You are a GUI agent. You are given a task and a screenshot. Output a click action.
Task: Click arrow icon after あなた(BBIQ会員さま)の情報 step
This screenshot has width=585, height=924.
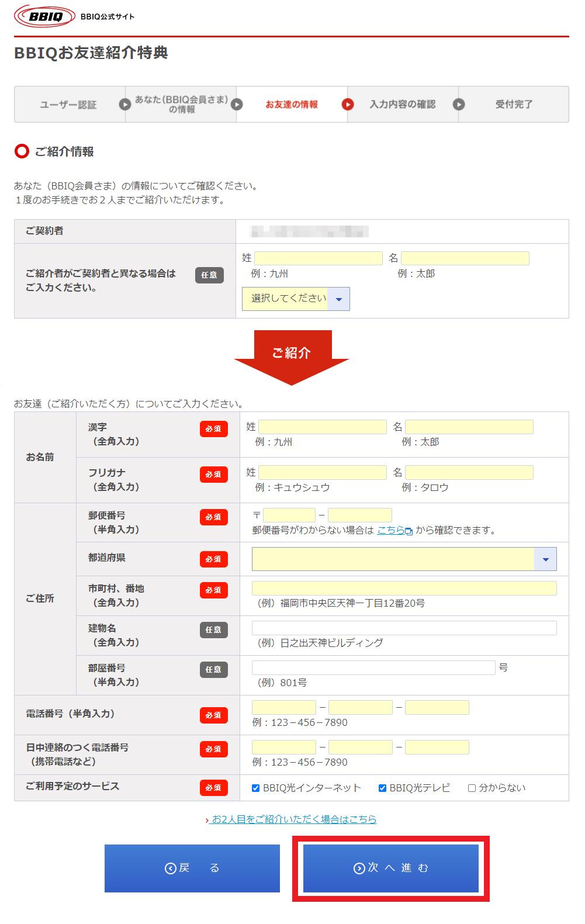pos(237,105)
